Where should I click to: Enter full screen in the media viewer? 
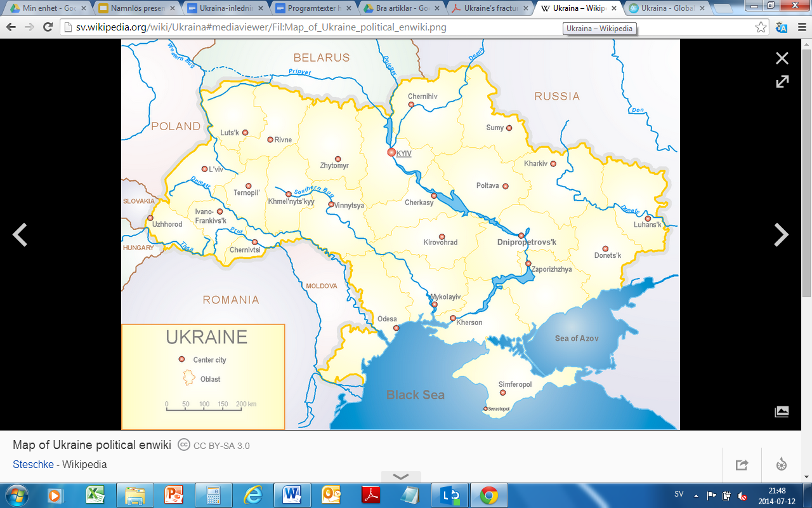point(782,81)
